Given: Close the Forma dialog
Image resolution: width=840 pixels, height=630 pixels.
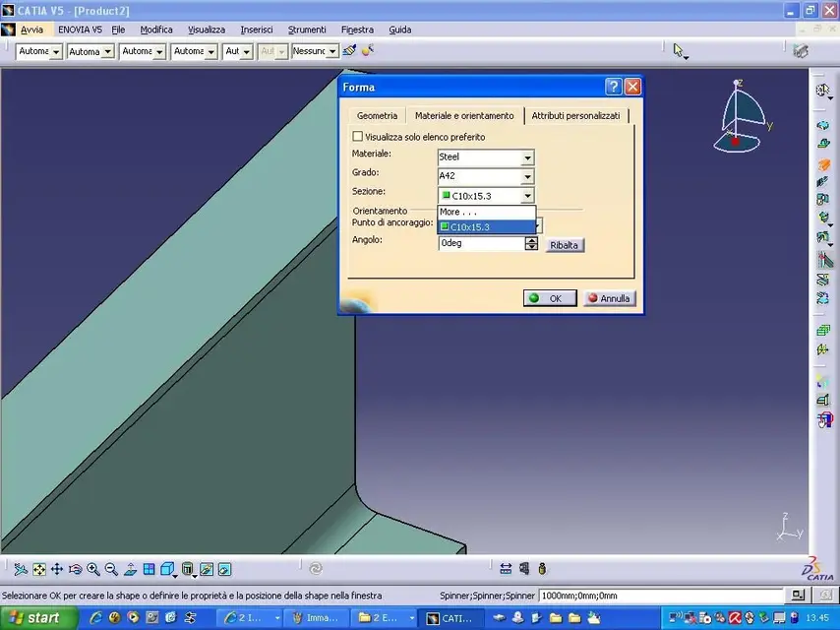Looking at the screenshot, I should 632,87.
